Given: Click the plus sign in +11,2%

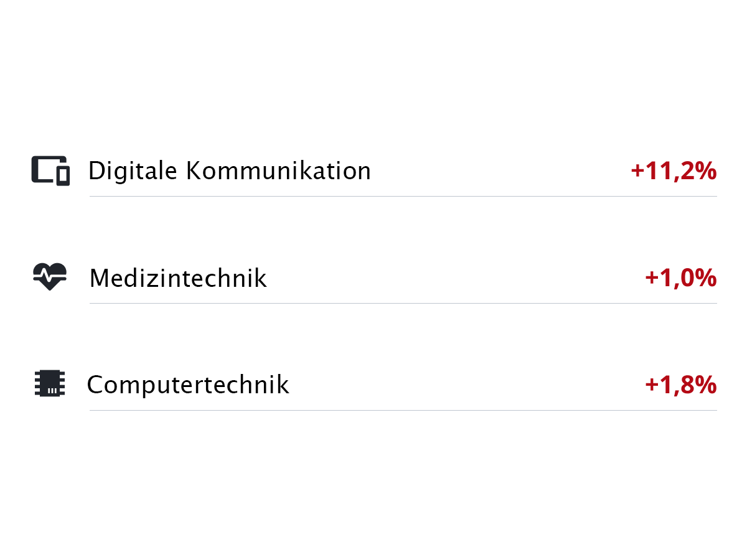Looking at the screenshot, I should tap(637, 172).
